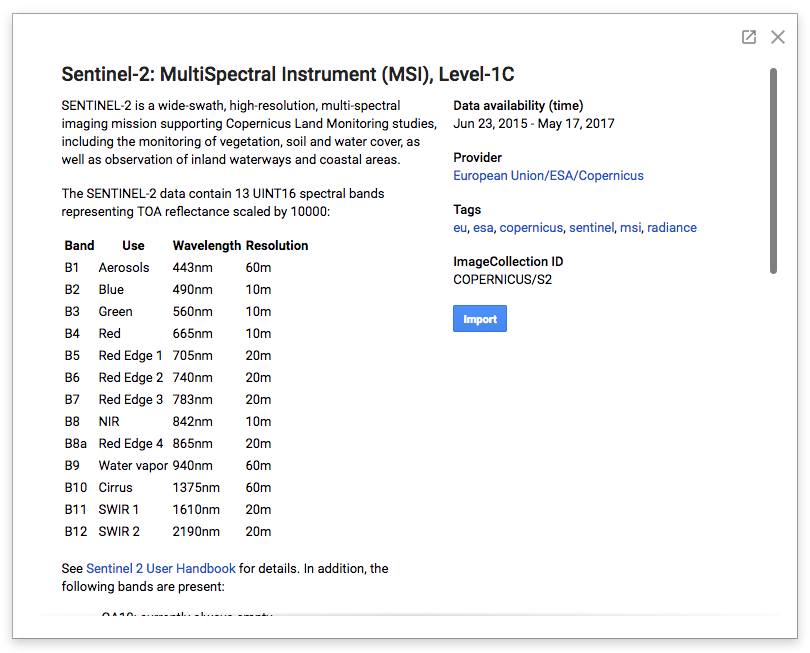Click the Resolution column header
Image resolution: width=810 pixels, height=653 pixels.
click(x=277, y=246)
